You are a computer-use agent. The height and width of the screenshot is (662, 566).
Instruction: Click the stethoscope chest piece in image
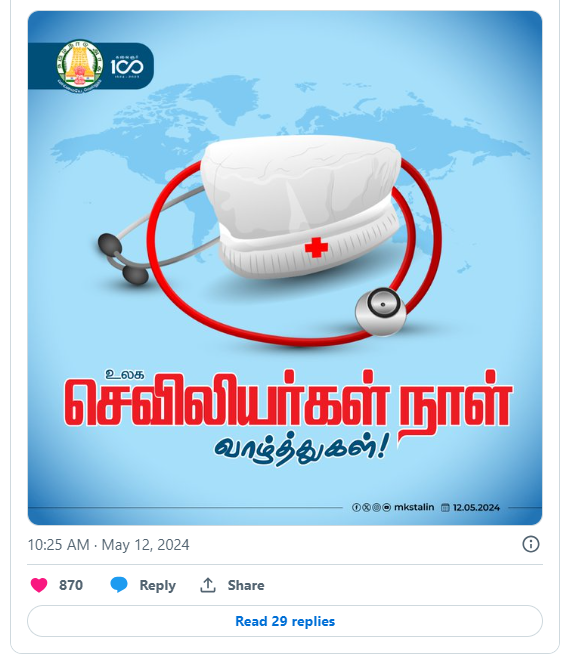381,312
